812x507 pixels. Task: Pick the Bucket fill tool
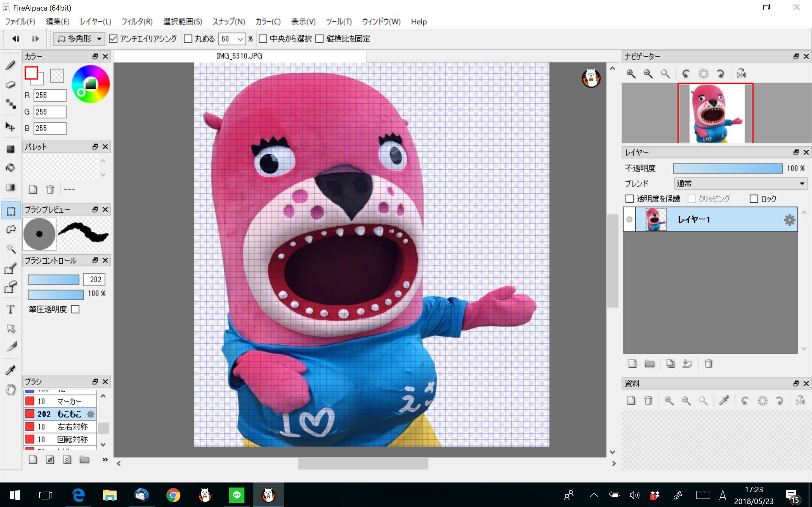tap(11, 168)
